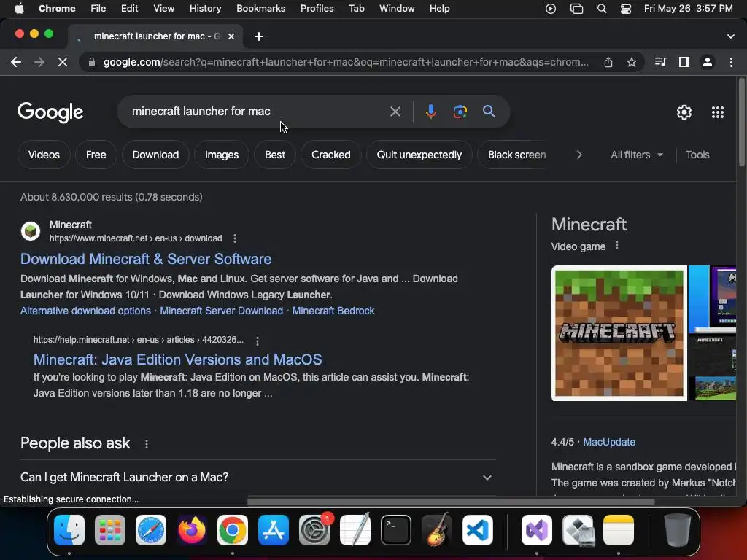Image resolution: width=747 pixels, height=560 pixels.
Task: Stop page loading with the X button
Action: 63,62
